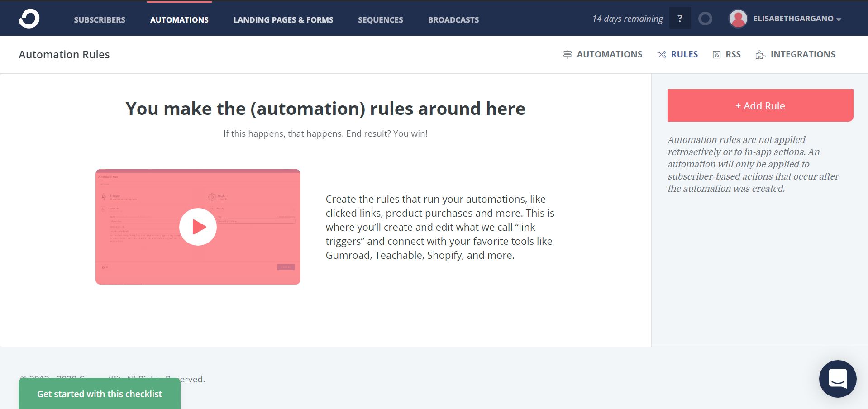Open Landing Pages & Forms menu

tap(283, 20)
